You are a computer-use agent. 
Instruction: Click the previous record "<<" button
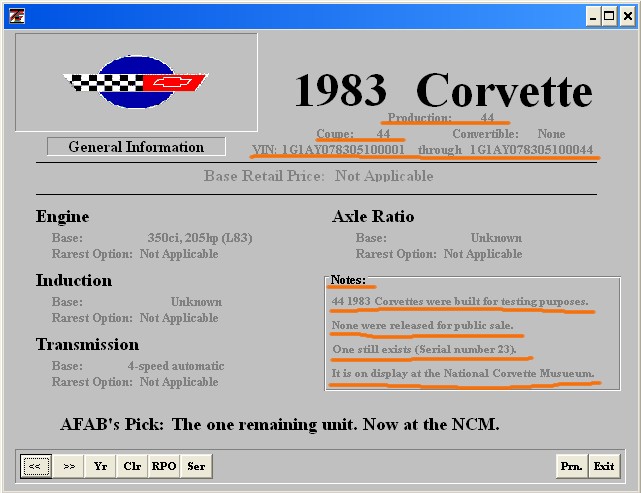pyautogui.click(x=36, y=466)
